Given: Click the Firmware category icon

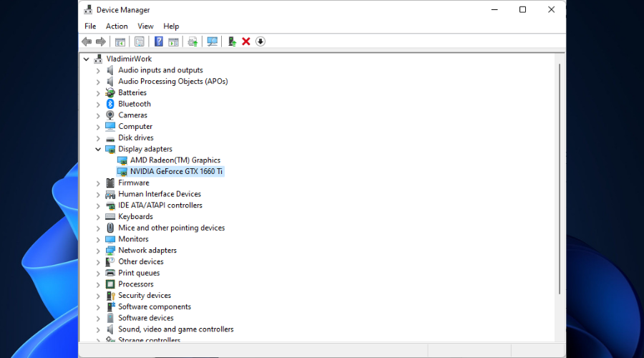Looking at the screenshot, I should 110,183.
